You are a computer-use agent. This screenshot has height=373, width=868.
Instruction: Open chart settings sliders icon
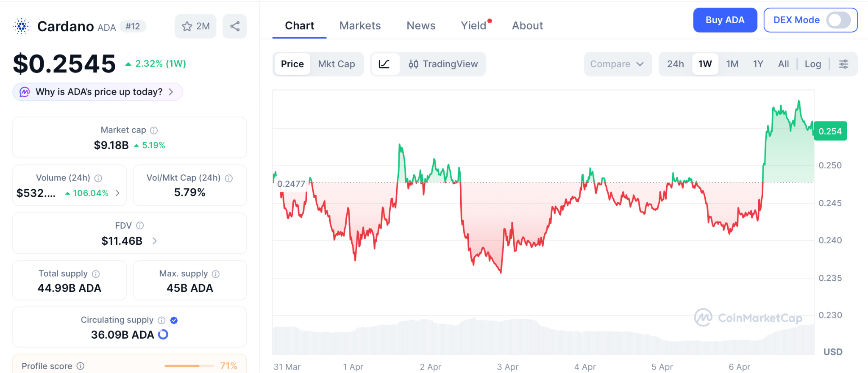843,64
